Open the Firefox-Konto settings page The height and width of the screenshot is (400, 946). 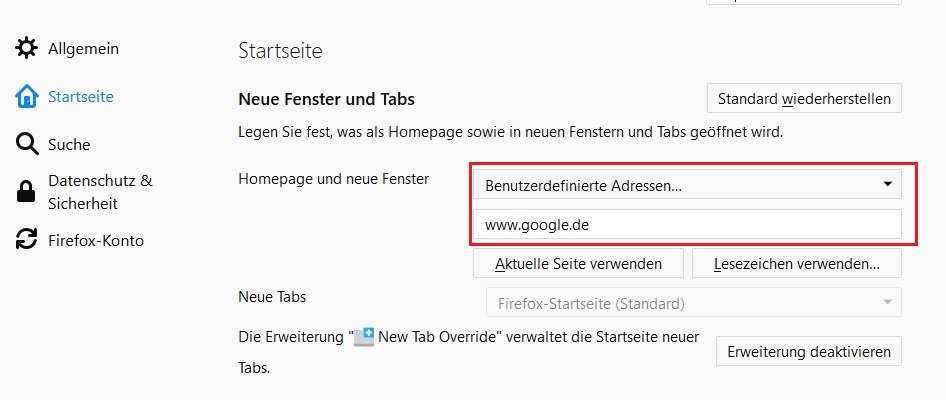tap(96, 240)
